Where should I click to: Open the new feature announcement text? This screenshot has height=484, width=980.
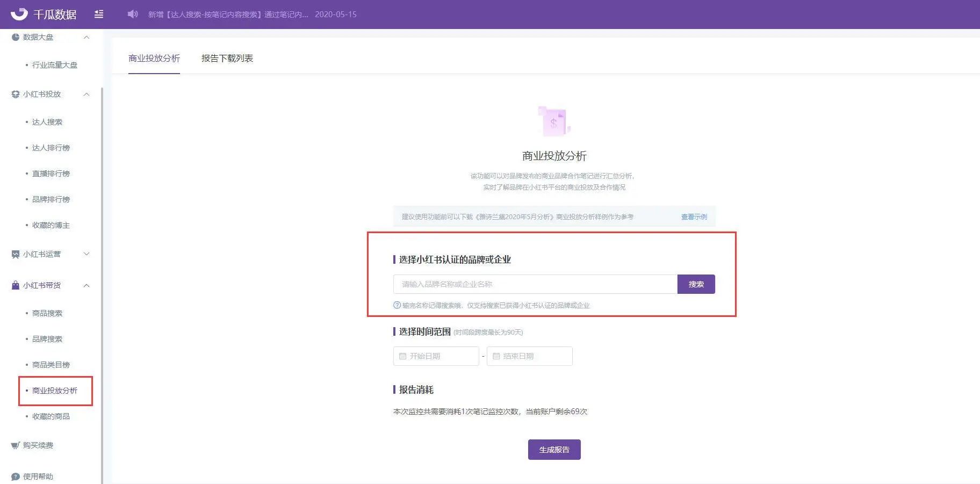point(228,15)
